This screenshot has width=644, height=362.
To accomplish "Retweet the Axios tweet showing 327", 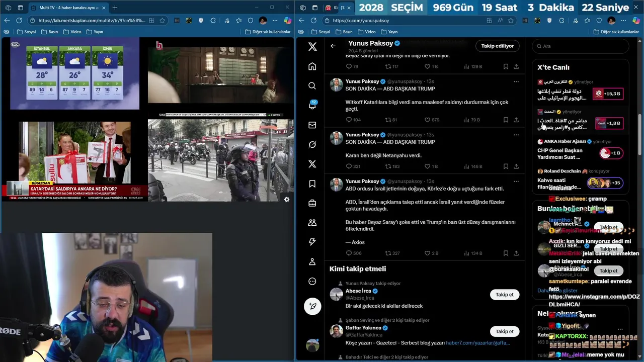I will (x=388, y=253).
